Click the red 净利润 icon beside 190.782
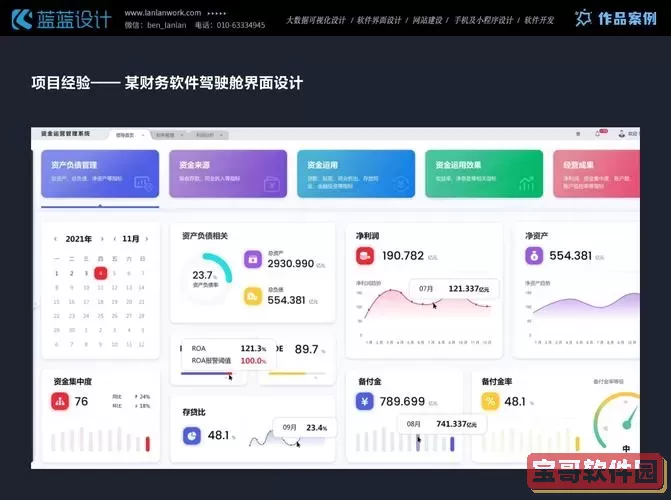The image size is (671, 500). pos(365,256)
